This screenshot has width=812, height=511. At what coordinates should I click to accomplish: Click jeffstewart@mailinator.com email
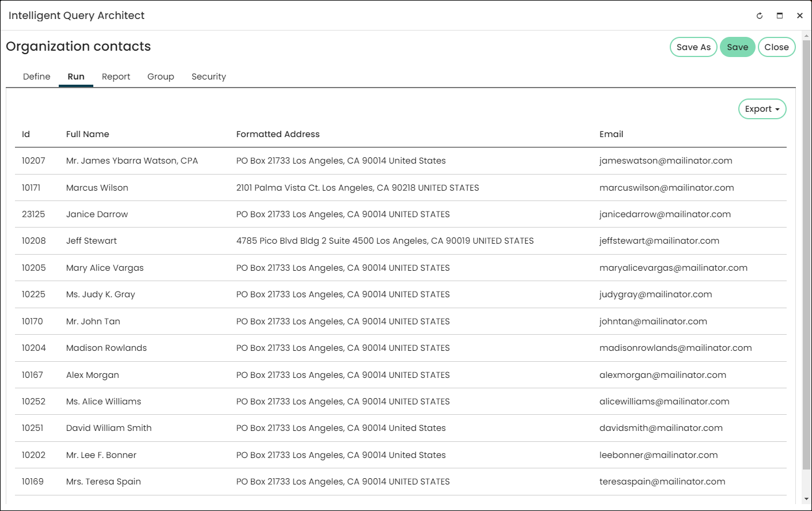pyautogui.click(x=659, y=241)
